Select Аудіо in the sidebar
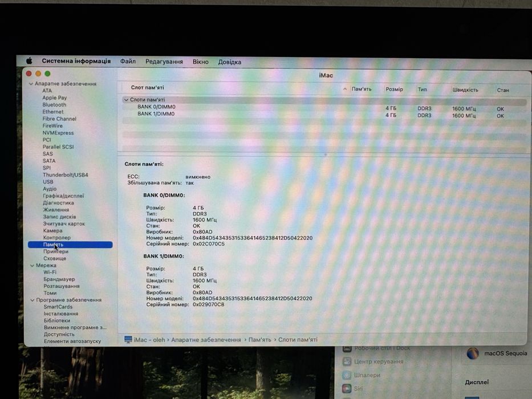This screenshot has width=532, height=399. (50, 189)
